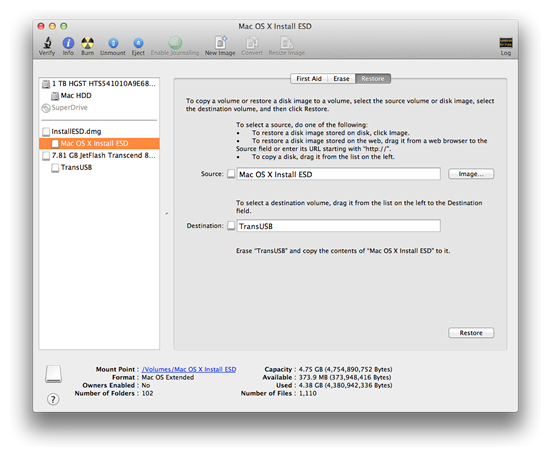Click the Image... button
The image size is (550, 457).
(x=471, y=174)
